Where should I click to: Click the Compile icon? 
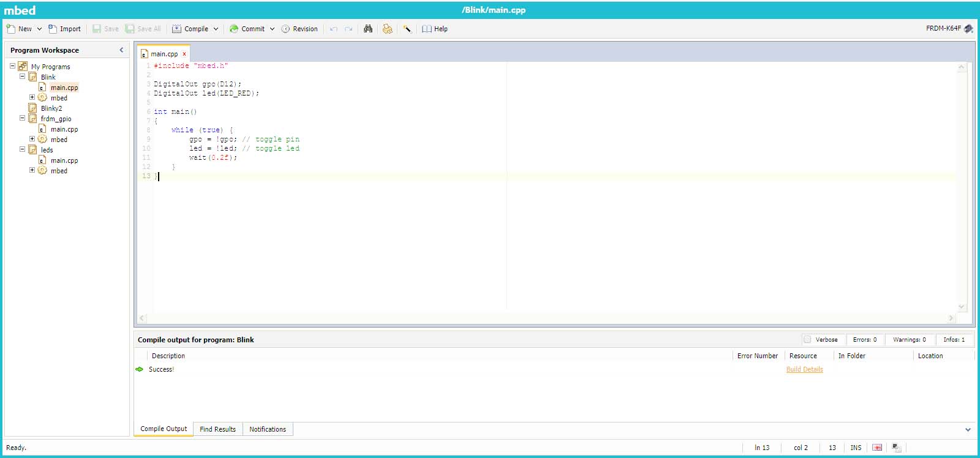[176, 29]
